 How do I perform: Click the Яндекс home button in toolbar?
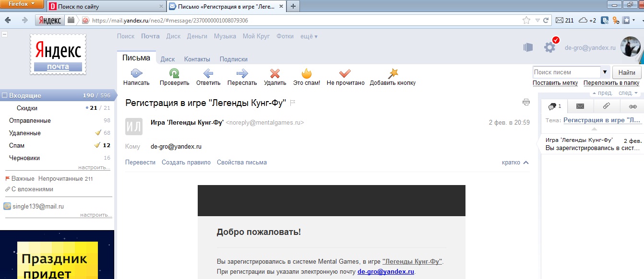pos(50,20)
